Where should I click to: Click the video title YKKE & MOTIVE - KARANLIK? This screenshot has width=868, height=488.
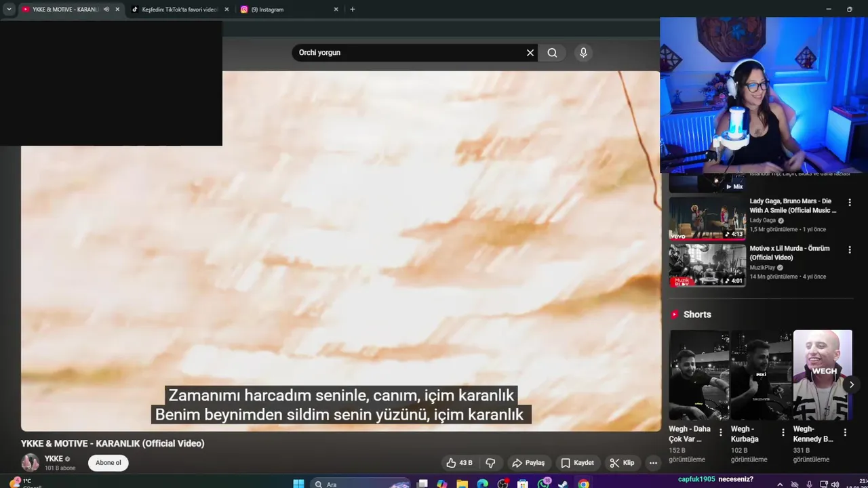click(113, 443)
